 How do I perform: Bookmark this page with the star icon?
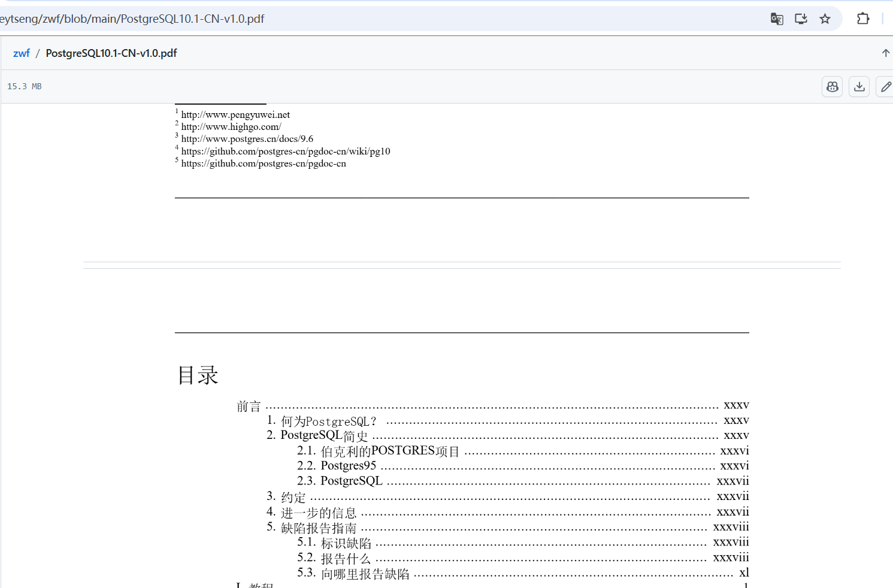pyautogui.click(x=825, y=19)
